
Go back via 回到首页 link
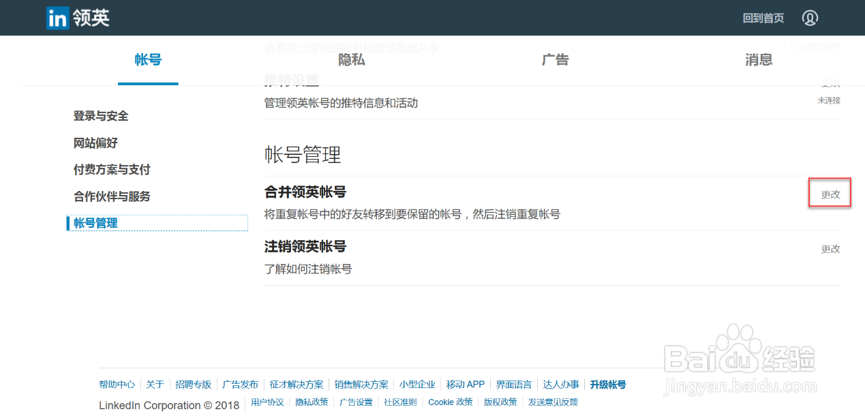point(763,18)
